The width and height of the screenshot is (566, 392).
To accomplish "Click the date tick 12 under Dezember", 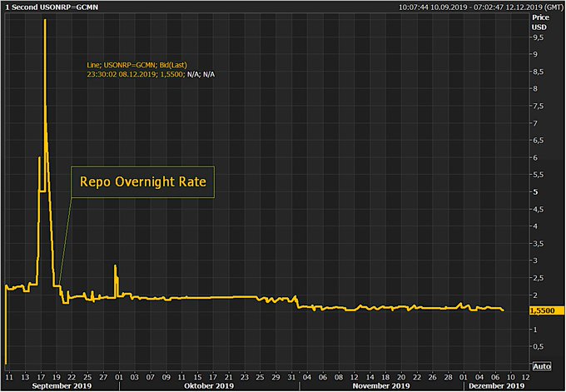I will tap(522, 375).
